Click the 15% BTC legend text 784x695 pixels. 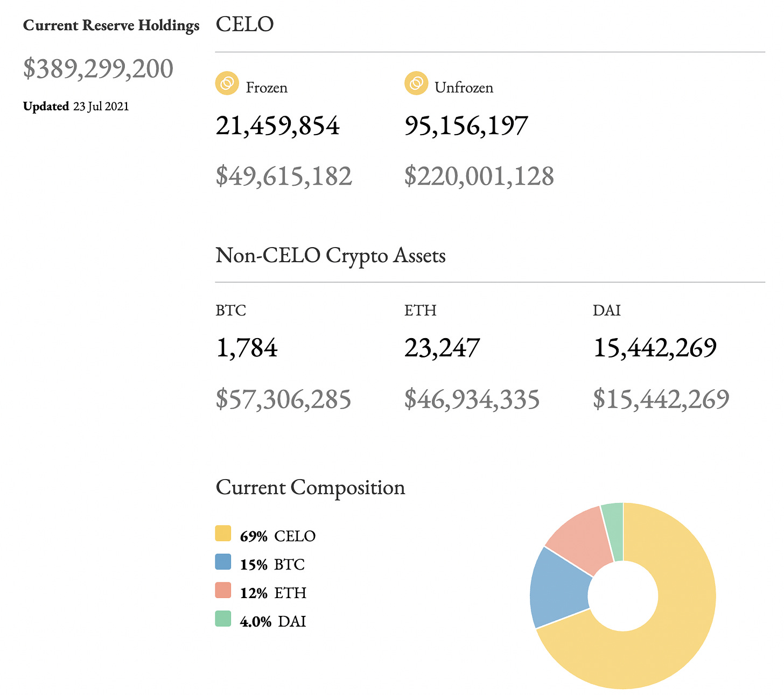coord(272,565)
